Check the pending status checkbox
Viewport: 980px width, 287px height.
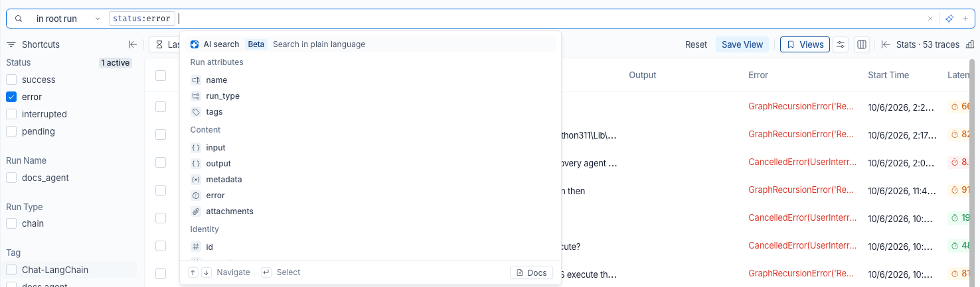click(11, 131)
